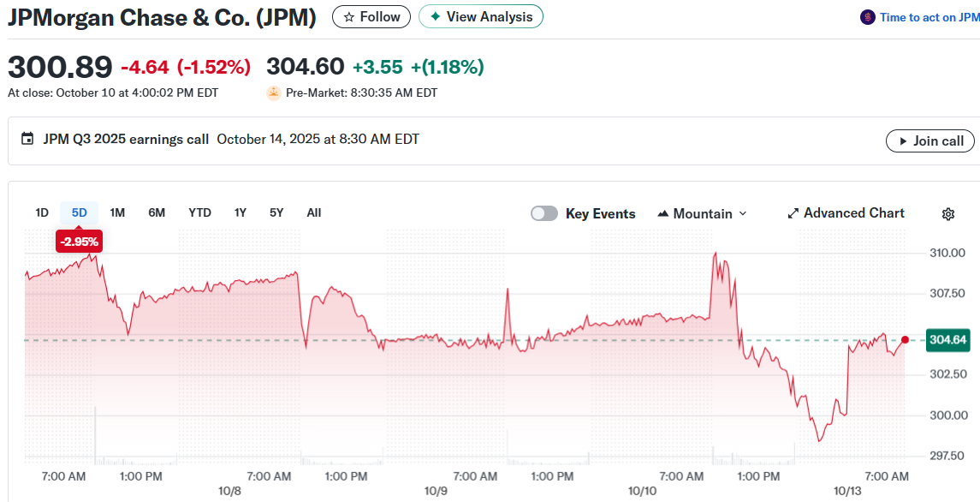
Task: Click the red endpoint dot on chart
Action: pyautogui.click(x=905, y=340)
